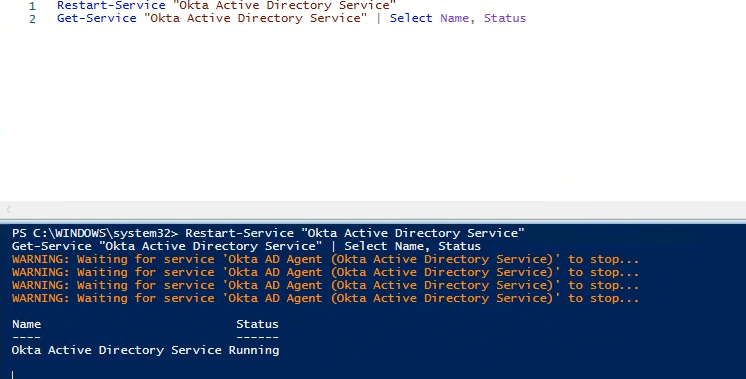This screenshot has height=379, width=746.
Task: Click the Status parameter in script line 2
Action: (505, 19)
